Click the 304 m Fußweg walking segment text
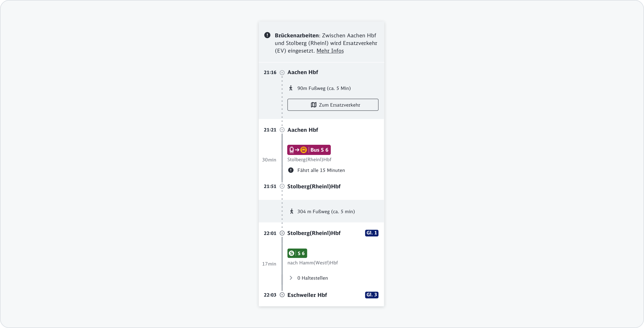This screenshot has width=644, height=328. point(326,212)
